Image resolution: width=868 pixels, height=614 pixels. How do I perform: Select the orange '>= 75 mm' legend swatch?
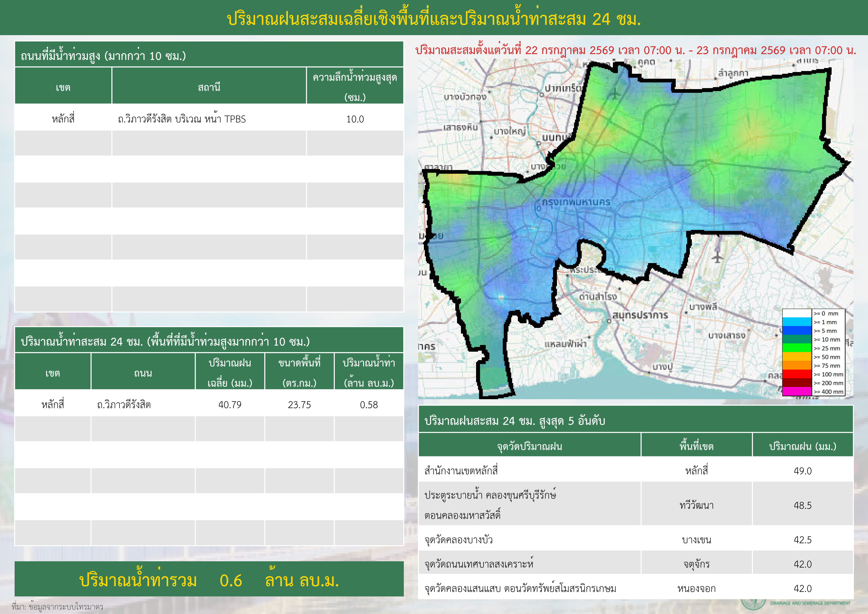(x=797, y=366)
